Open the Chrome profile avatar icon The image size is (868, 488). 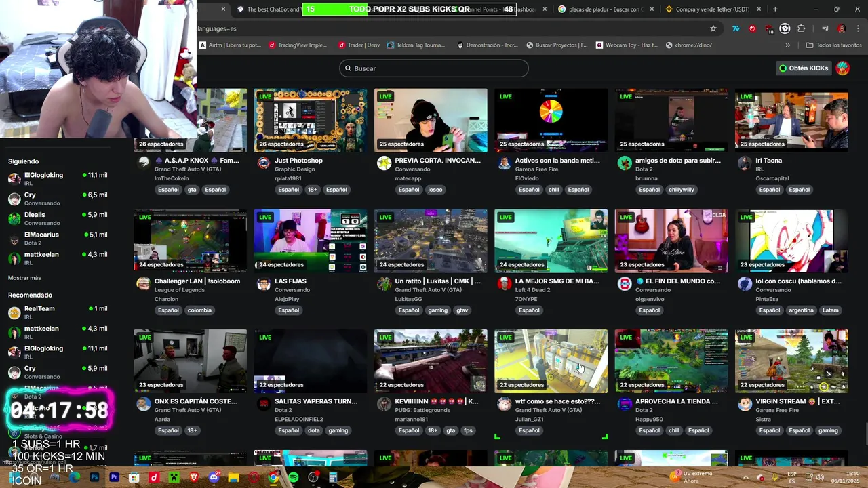(x=842, y=28)
